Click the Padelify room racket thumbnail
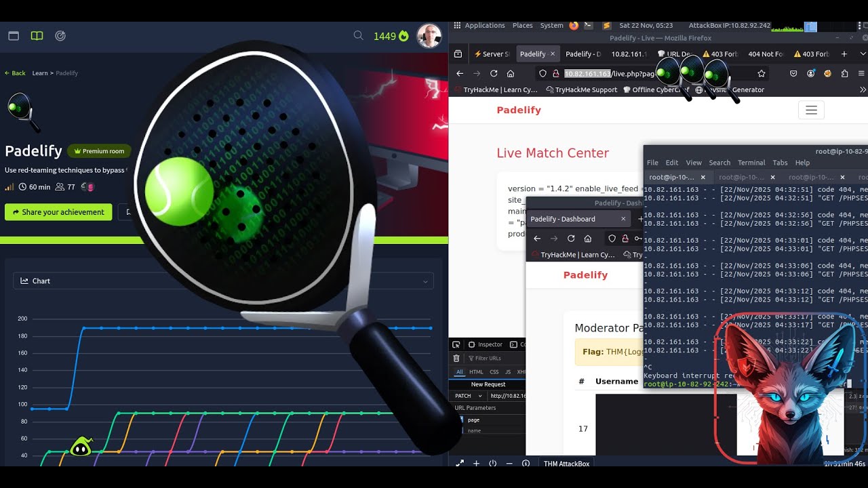The height and width of the screenshot is (488, 868). 23,112
